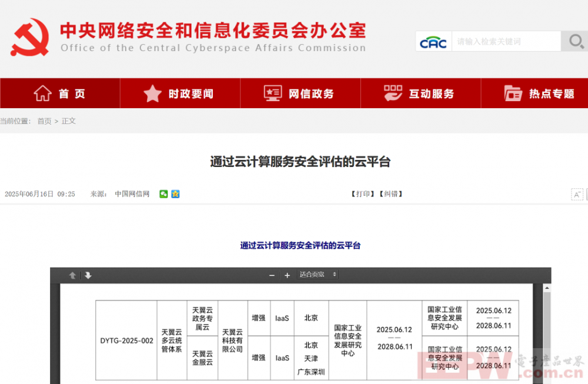This screenshot has width=588, height=384.
Task: Open the 互动服务 navigation tab
Action: click(421, 94)
